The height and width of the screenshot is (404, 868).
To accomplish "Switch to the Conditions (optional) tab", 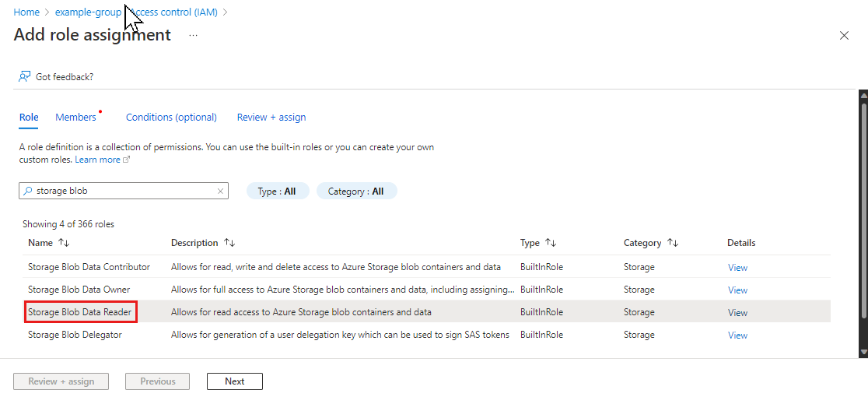I will 171,118.
